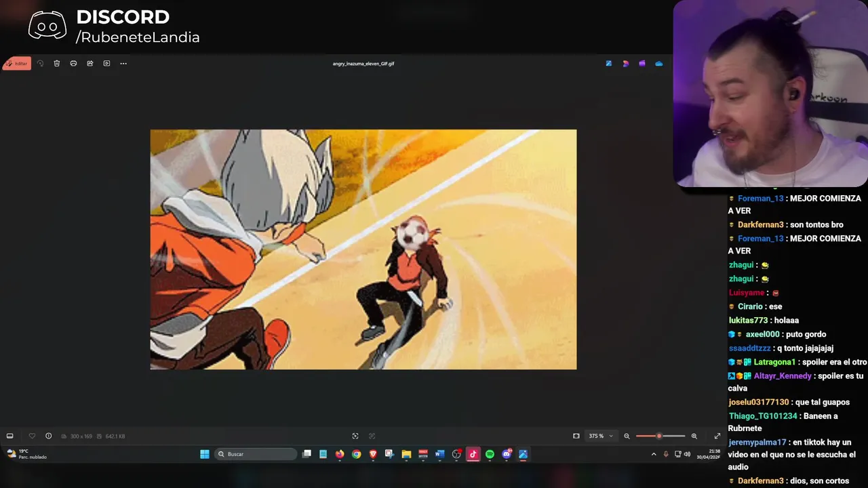Open the clock showing 21:38
Screen dimensions: 868x488
point(708,454)
